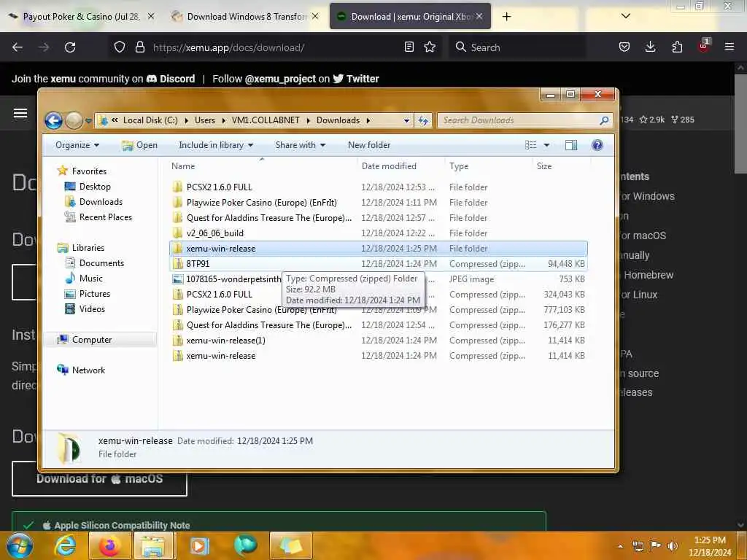This screenshot has width=747, height=560.
Task: Open Explorer help icon
Action: (x=597, y=145)
